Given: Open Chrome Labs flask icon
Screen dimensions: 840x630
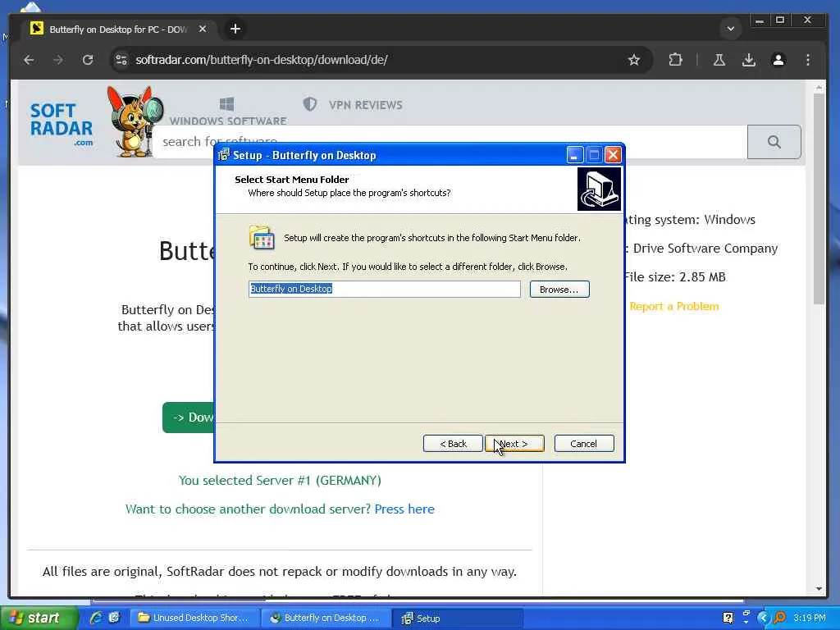Looking at the screenshot, I should [x=719, y=60].
